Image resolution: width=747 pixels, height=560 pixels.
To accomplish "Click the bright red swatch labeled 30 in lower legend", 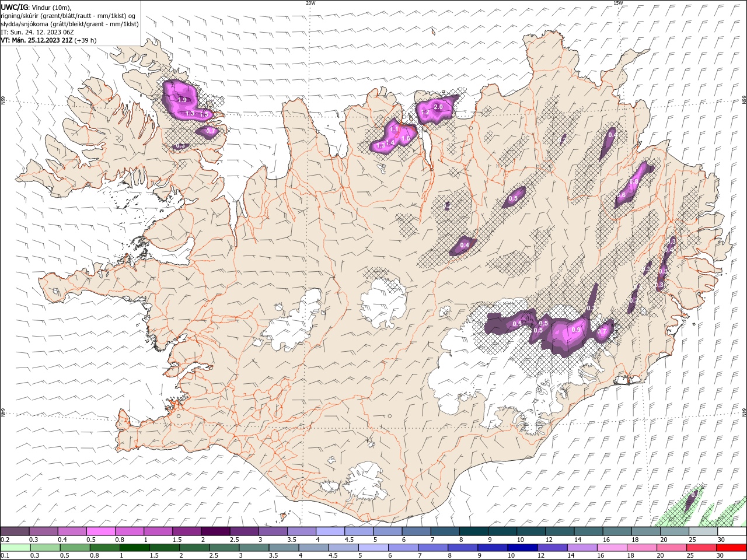I will (731, 548).
